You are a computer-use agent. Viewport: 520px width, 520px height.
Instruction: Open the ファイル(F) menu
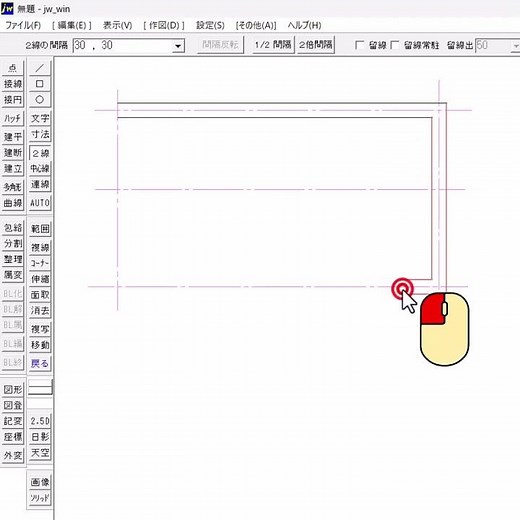pyautogui.click(x=23, y=25)
